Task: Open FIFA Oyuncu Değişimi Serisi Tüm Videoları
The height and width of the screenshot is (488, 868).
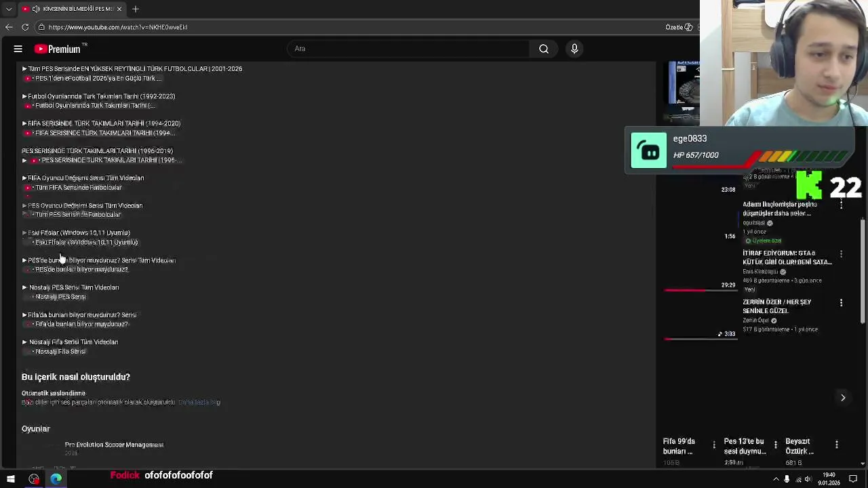Action: point(85,178)
